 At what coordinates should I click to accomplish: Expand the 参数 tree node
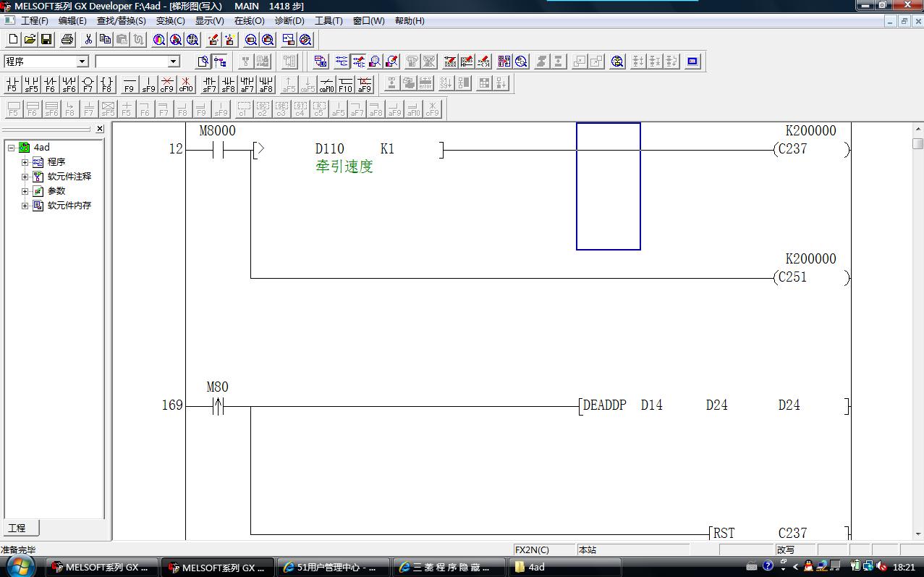click(25, 191)
